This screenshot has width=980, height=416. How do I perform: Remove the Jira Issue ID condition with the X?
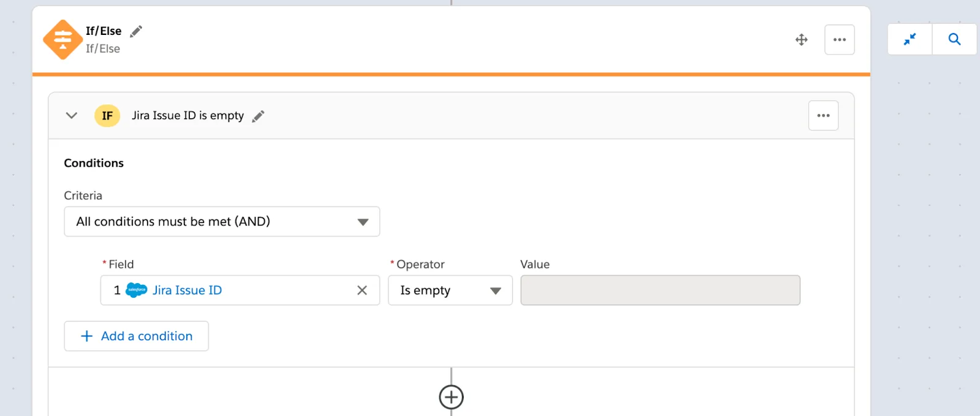(362, 290)
